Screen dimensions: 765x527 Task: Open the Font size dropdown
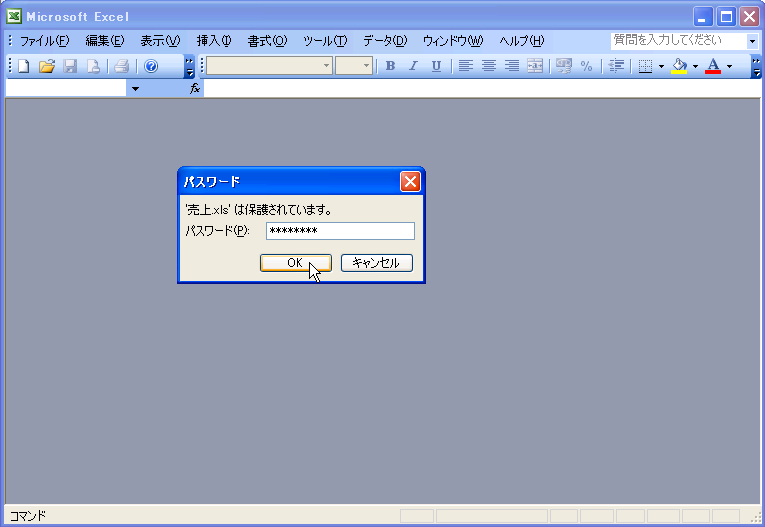click(x=366, y=66)
